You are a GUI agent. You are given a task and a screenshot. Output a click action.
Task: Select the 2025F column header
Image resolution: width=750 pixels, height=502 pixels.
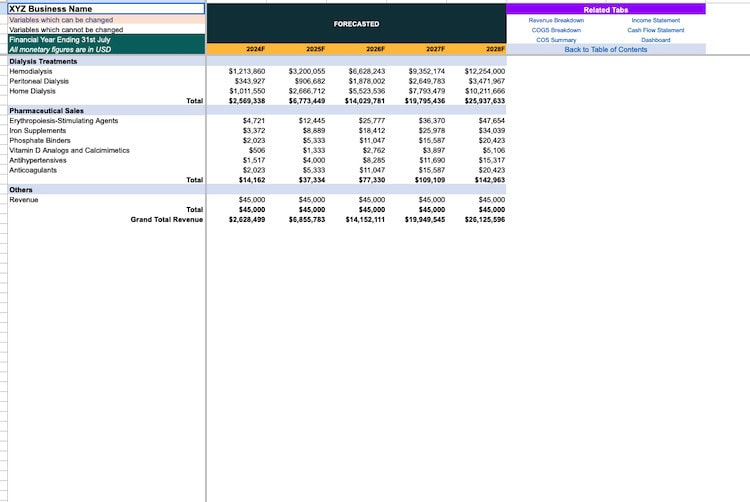click(x=315, y=49)
